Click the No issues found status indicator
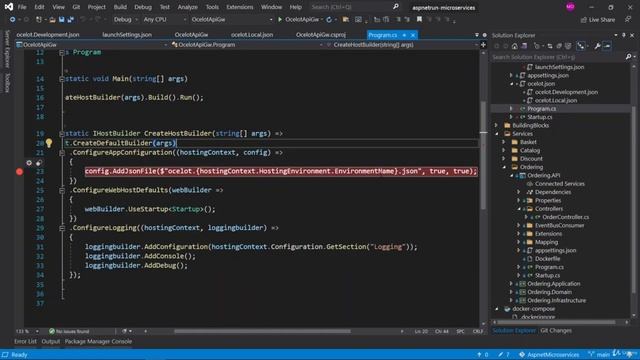The image size is (640, 360). (69, 331)
